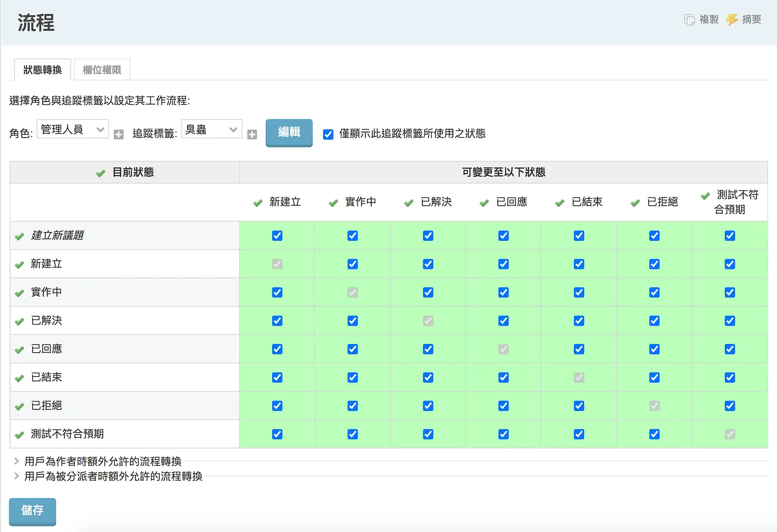Viewport: 777px width, 532px height.
Task: Click check icon in 已拒絕 row label
Action: [x=19, y=407]
